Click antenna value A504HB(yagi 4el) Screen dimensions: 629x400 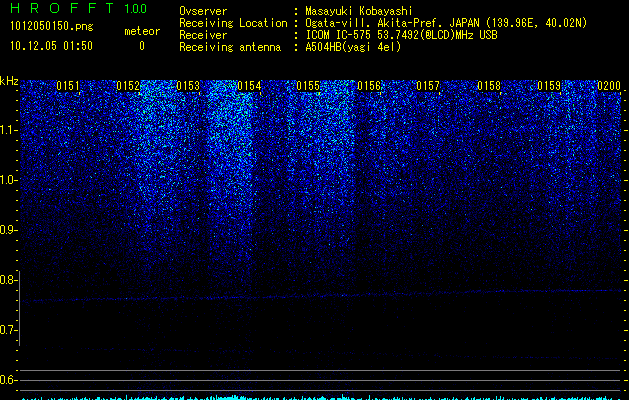353,47
